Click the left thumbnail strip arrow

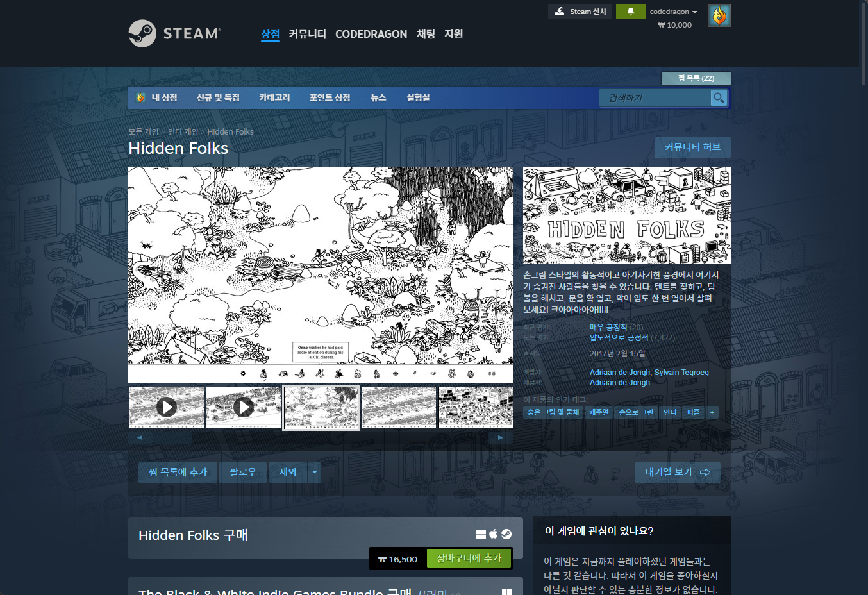pyautogui.click(x=139, y=437)
